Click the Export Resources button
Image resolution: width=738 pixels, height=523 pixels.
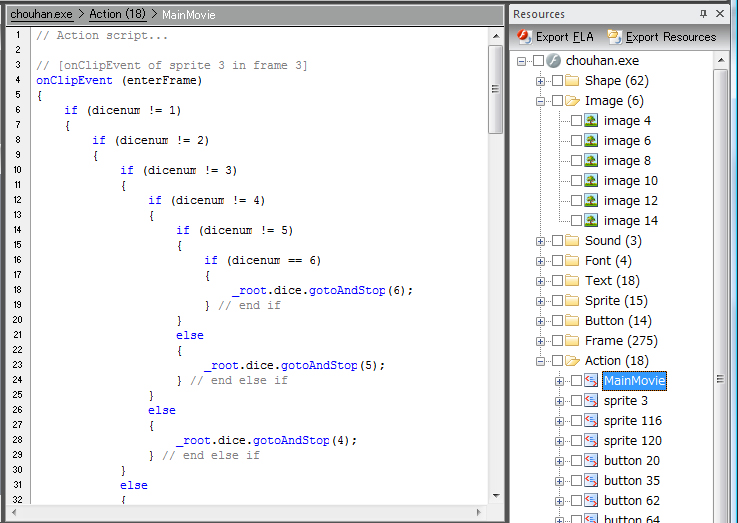click(x=661, y=37)
